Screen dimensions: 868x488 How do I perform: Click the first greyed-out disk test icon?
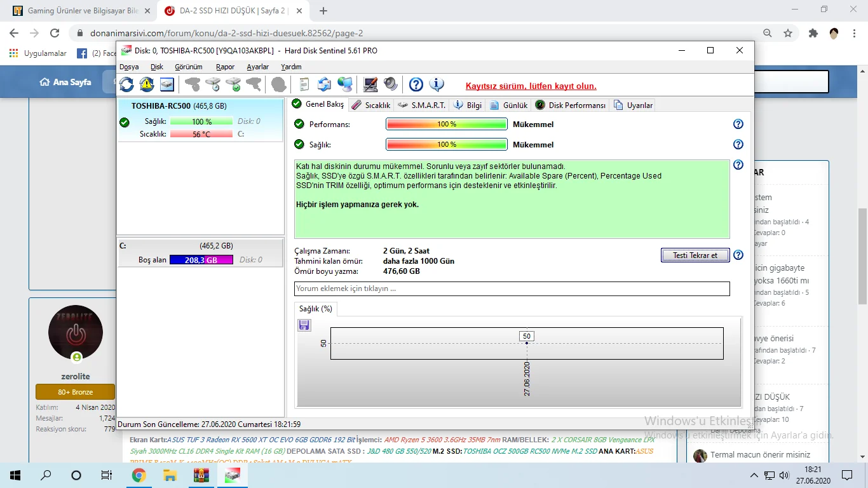point(193,85)
